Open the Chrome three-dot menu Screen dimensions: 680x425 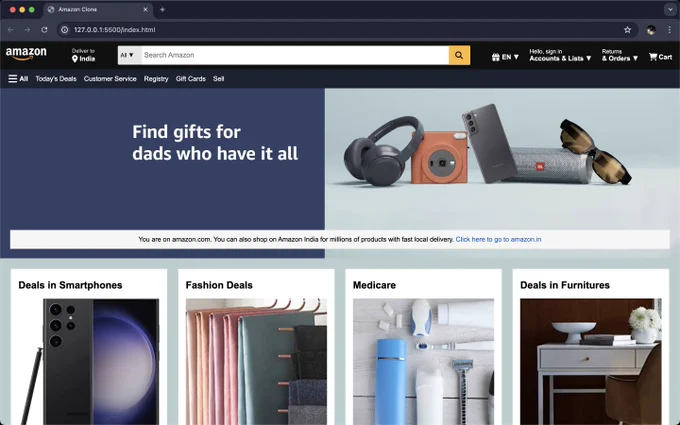coord(670,29)
